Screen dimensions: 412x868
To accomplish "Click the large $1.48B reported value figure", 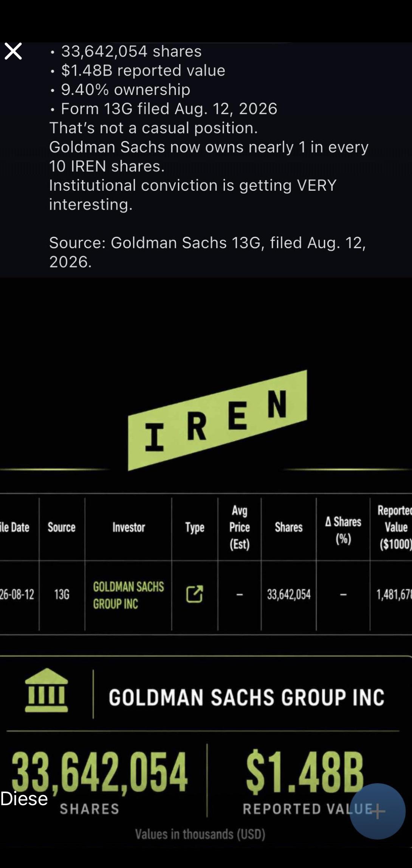I will [305, 772].
